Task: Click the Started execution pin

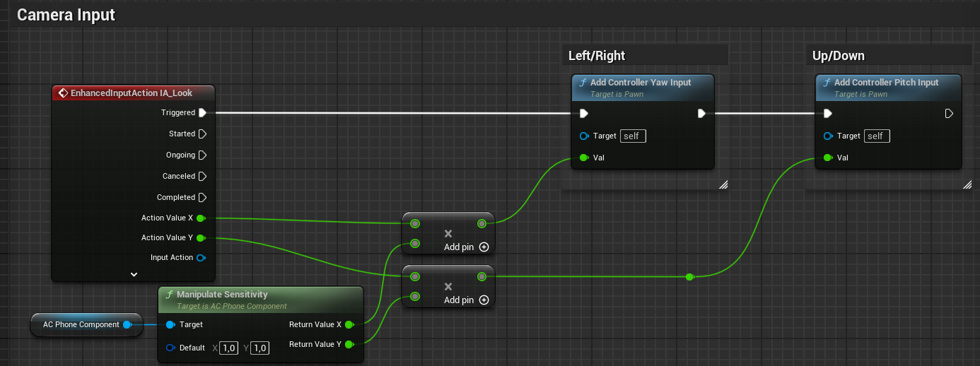Action: tap(202, 134)
